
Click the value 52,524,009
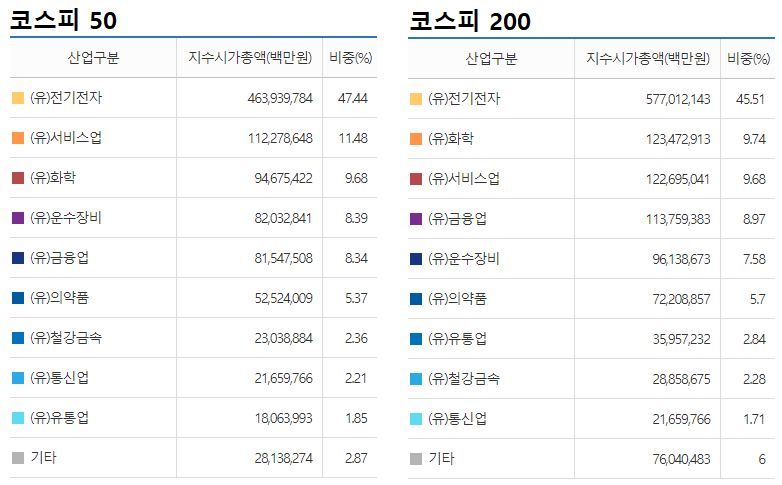(283, 298)
